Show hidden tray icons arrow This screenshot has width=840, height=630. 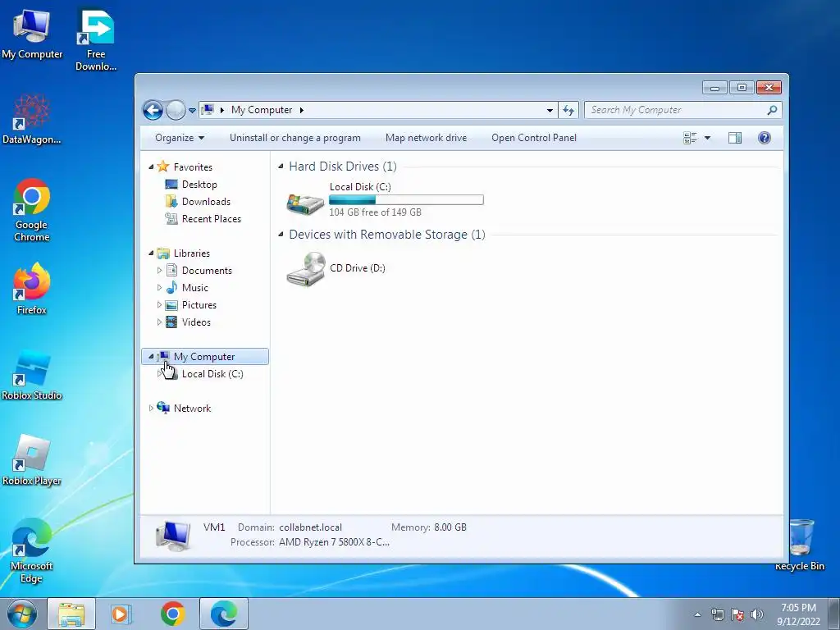click(697, 614)
